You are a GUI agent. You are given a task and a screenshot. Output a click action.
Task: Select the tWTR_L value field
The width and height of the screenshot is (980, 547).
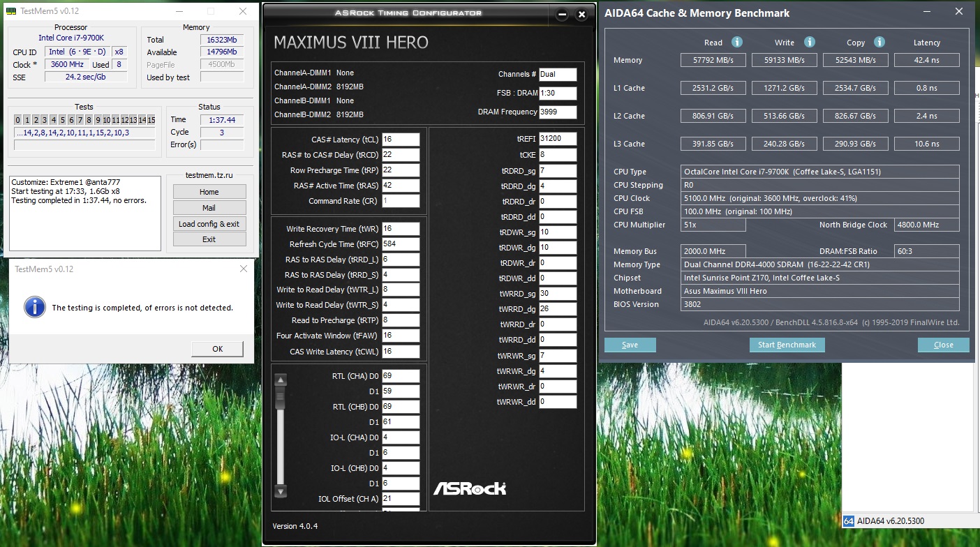pos(401,290)
